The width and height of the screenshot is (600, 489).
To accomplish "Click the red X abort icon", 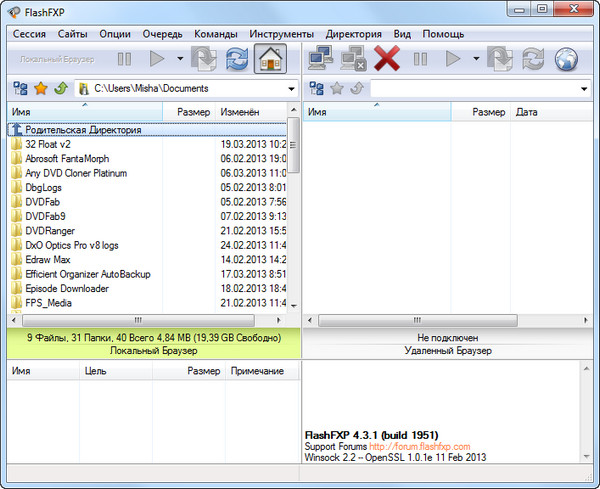I will click(x=386, y=59).
